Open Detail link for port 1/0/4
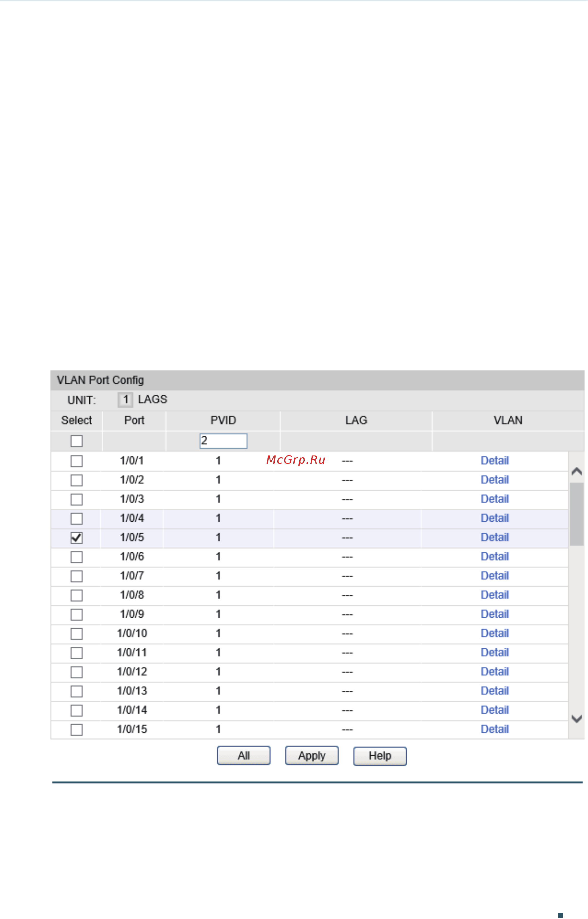 [x=494, y=518]
